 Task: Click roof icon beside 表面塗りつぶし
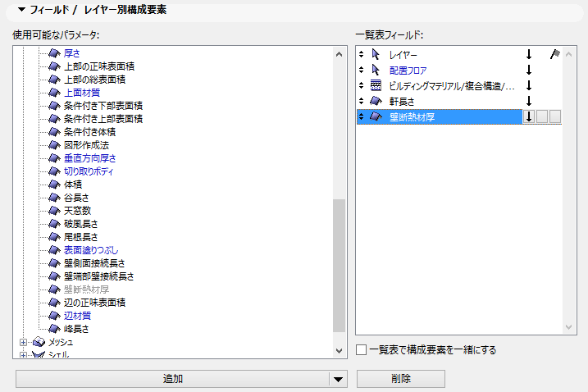(54, 250)
